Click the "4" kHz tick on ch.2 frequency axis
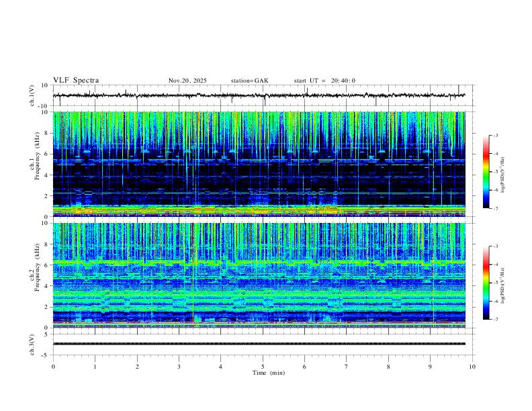Screen dimensions: 532x411 click(x=47, y=286)
